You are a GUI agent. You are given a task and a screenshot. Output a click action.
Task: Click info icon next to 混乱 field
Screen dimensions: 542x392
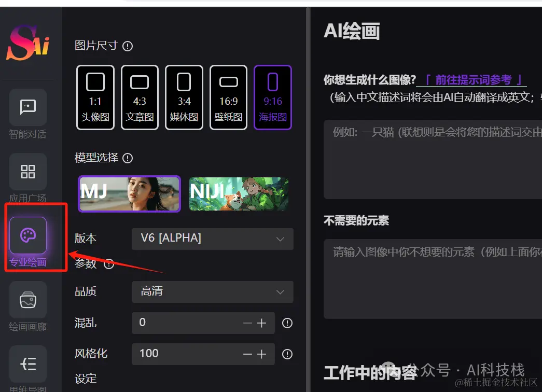pos(287,323)
